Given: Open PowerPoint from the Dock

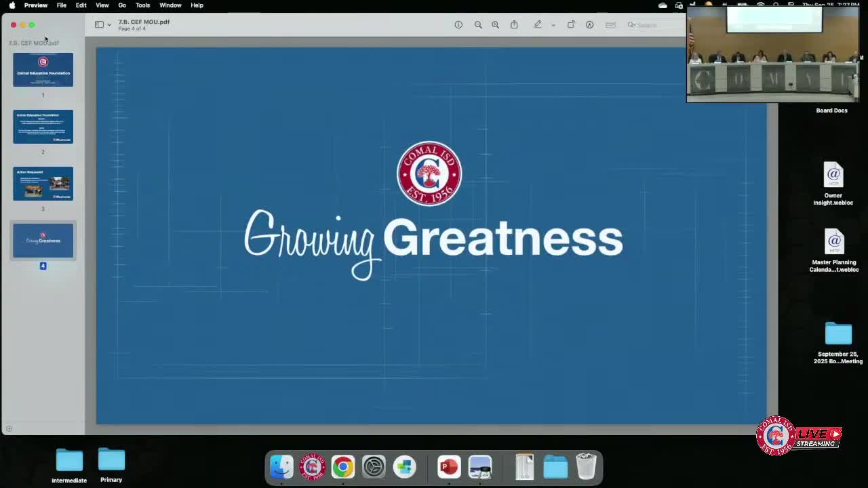Looking at the screenshot, I should pos(449,466).
